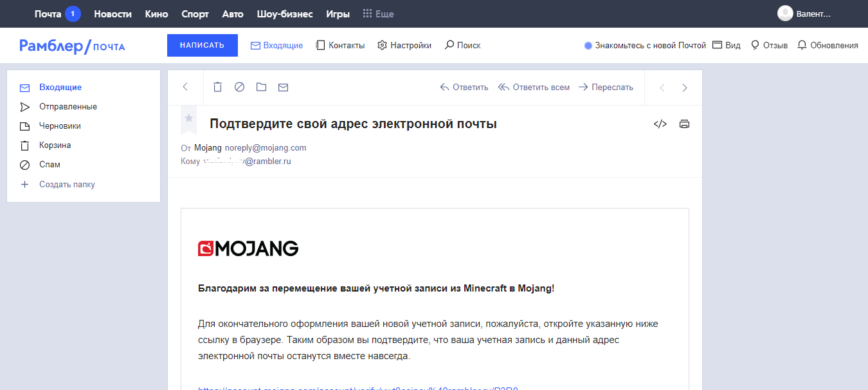Click sender address noreply@mojang.com

click(266, 148)
